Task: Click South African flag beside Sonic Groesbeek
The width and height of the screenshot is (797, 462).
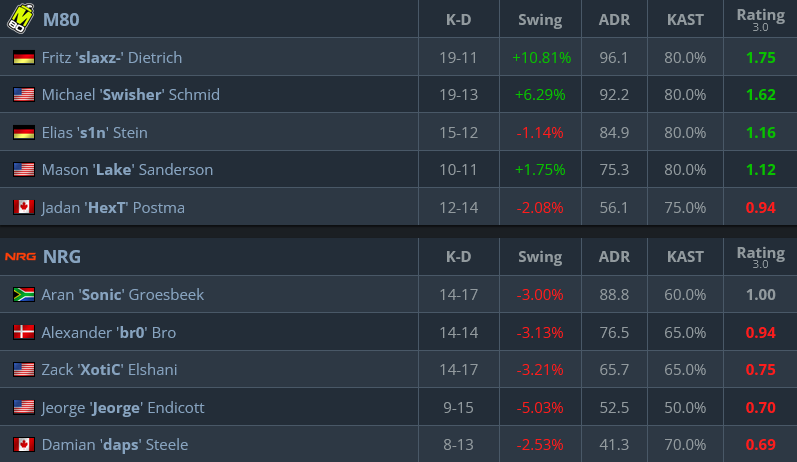Action: (x=23, y=295)
